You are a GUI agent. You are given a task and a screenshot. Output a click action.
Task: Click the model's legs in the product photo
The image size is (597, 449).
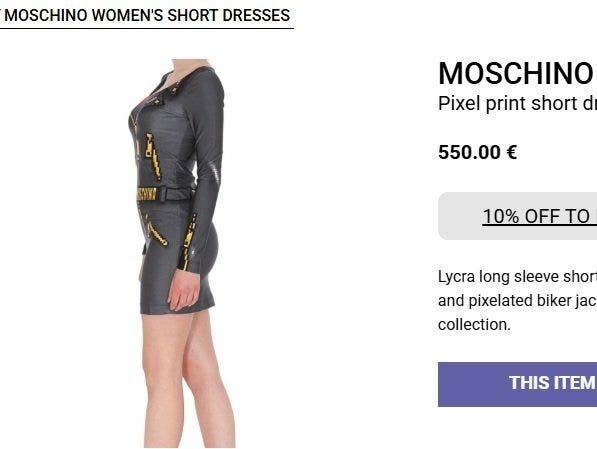pos(188,375)
